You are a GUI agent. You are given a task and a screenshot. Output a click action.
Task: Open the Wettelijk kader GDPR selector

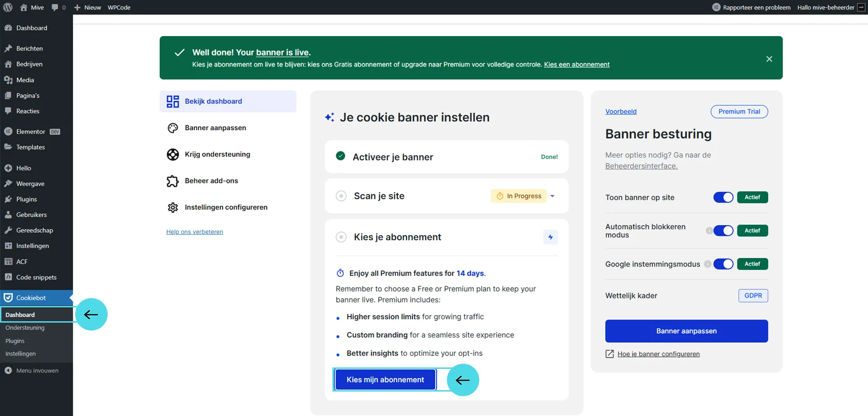point(753,296)
